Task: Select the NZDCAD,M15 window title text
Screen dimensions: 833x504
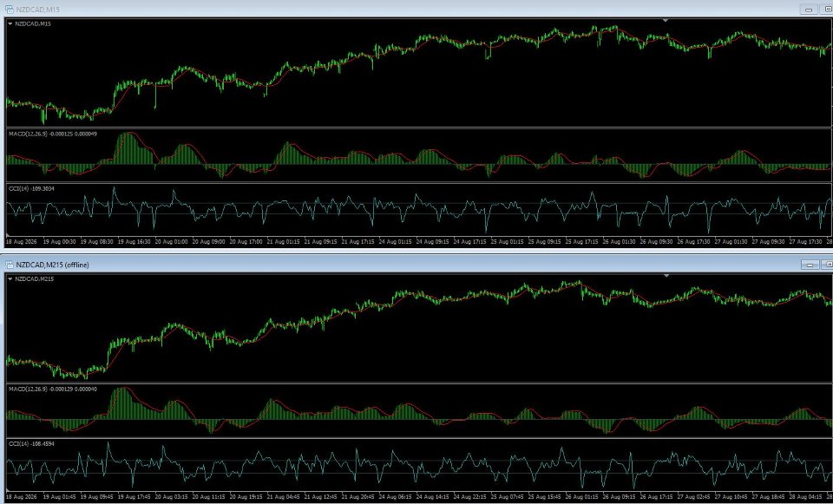Action: coord(37,10)
